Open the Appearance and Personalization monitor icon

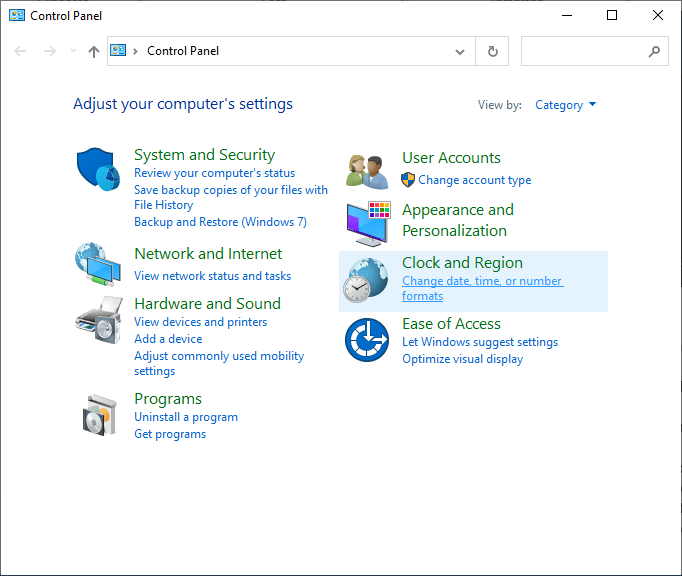click(x=368, y=224)
